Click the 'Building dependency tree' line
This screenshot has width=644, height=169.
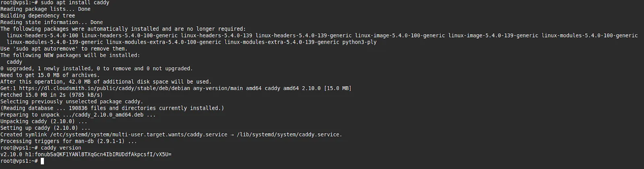pyautogui.click(x=38, y=16)
